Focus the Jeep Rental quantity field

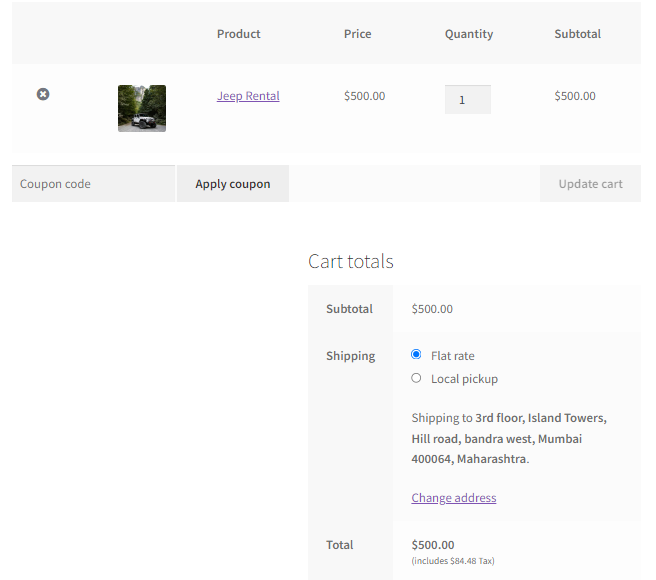468,100
